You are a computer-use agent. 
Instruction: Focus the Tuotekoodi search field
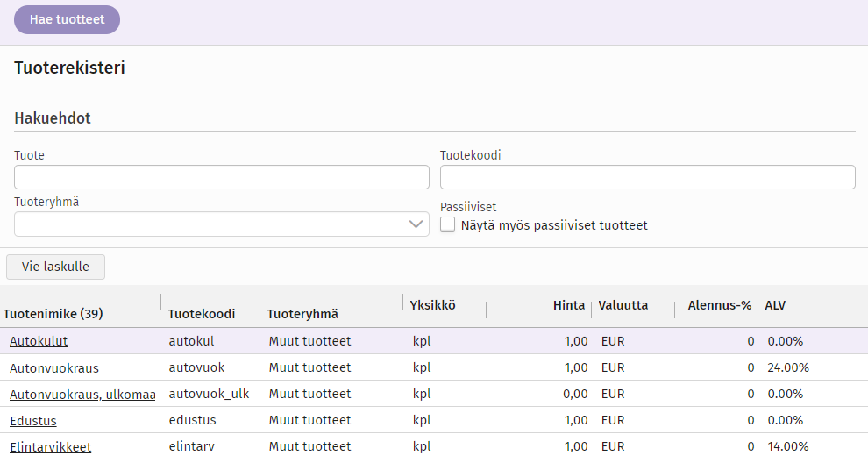(648, 177)
